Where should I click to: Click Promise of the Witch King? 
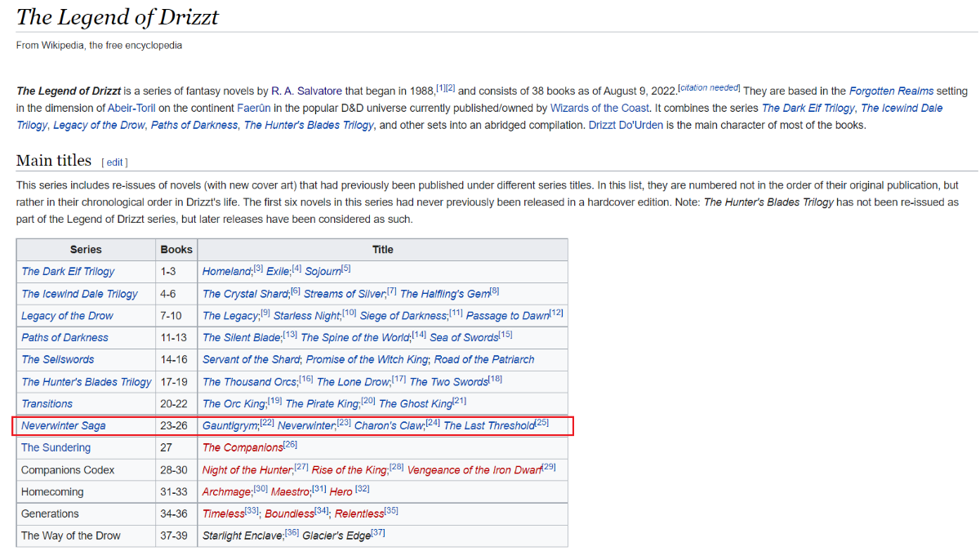[367, 359]
